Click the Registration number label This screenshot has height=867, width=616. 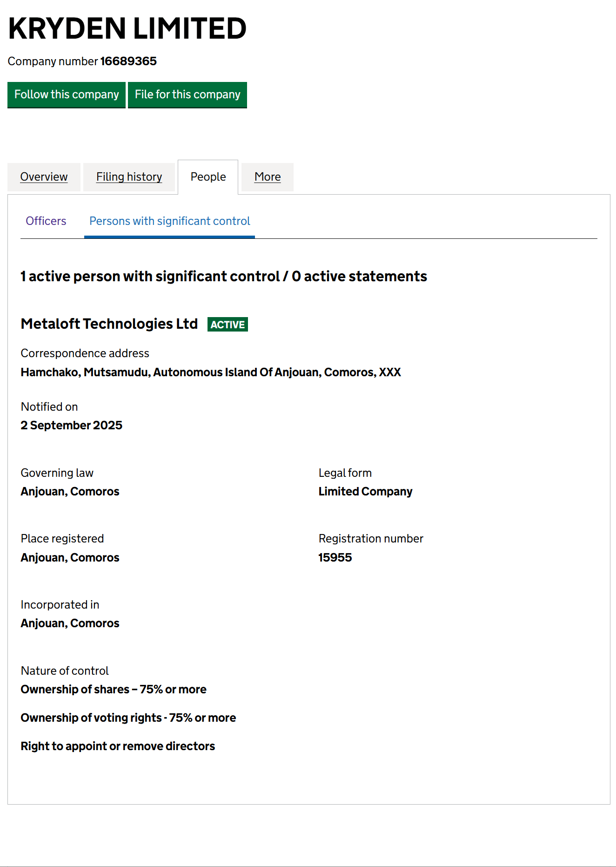click(x=371, y=539)
